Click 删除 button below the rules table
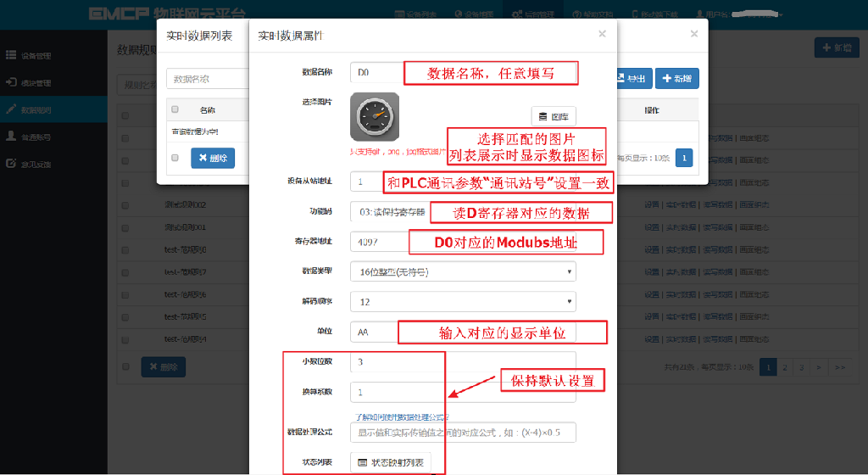This screenshot has height=475, width=868. click(164, 367)
